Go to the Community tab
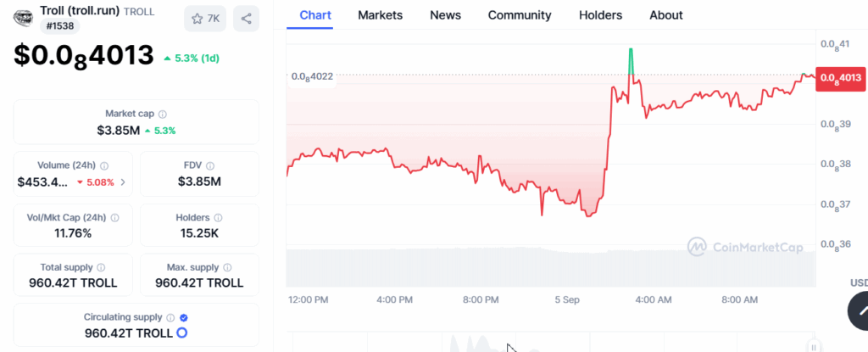Image resolution: width=868 pixels, height=352 pixels. pos(520,15)
